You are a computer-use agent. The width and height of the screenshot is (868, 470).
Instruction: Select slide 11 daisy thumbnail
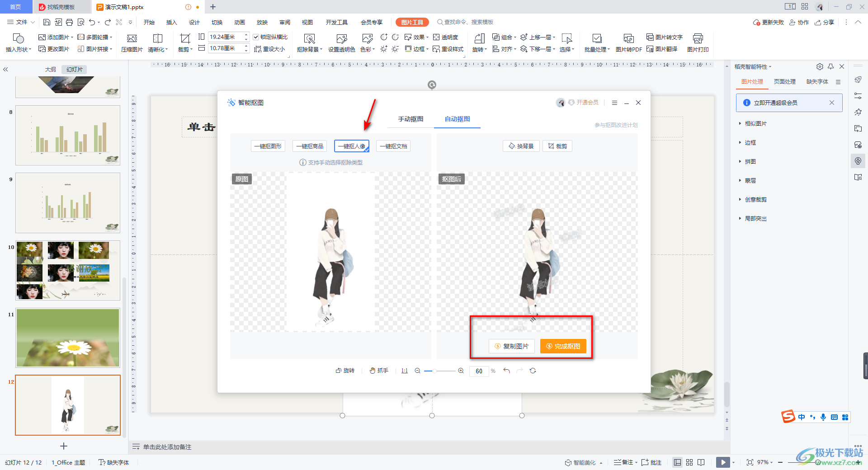point(68,338)
